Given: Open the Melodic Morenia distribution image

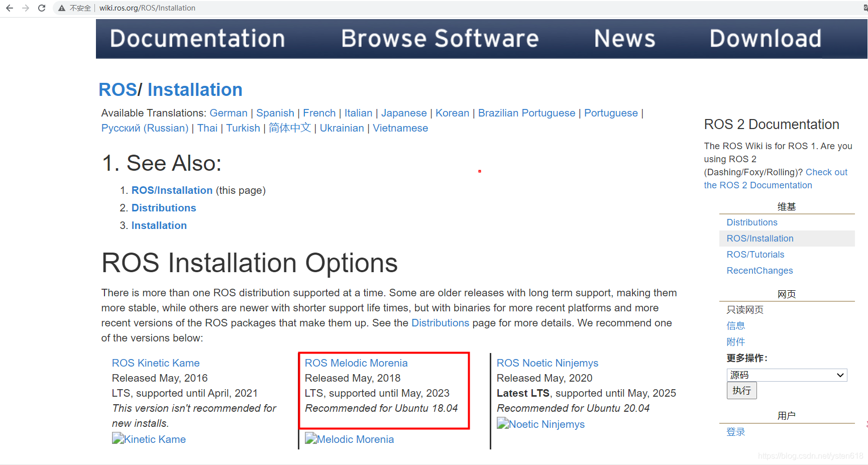Looking at the screenshot, I should click(349, 439).
